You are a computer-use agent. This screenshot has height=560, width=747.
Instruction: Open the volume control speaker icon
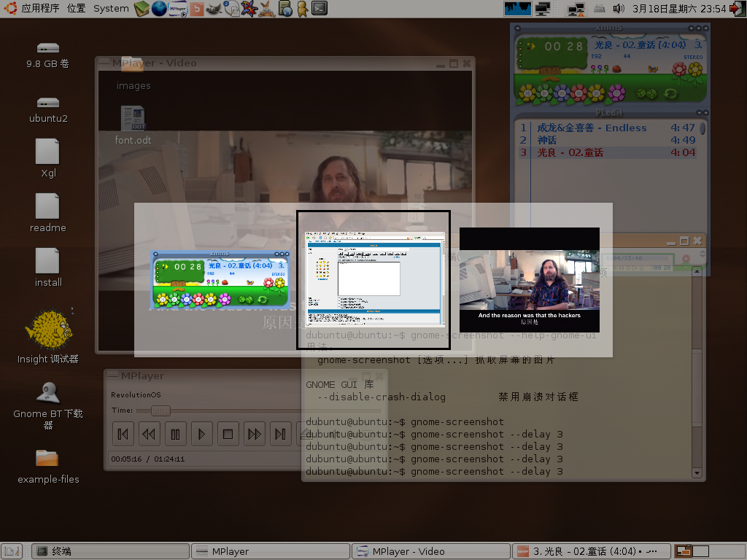619,8
